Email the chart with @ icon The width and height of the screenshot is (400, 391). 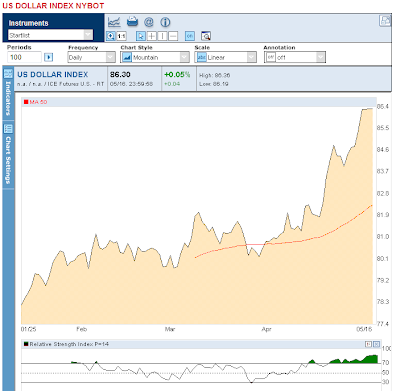(149, 22)
